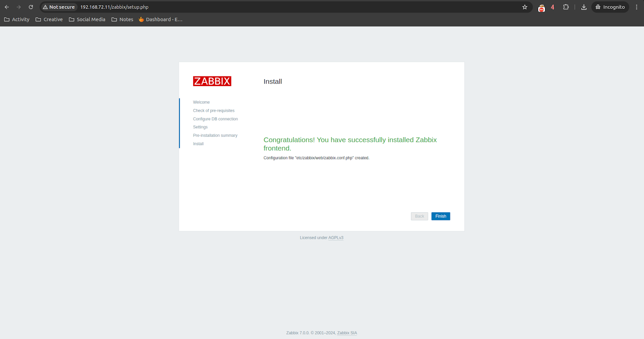Screen dimensions: 644x339
Task: Click the browser forward arrow
Action: click(19, 7)
